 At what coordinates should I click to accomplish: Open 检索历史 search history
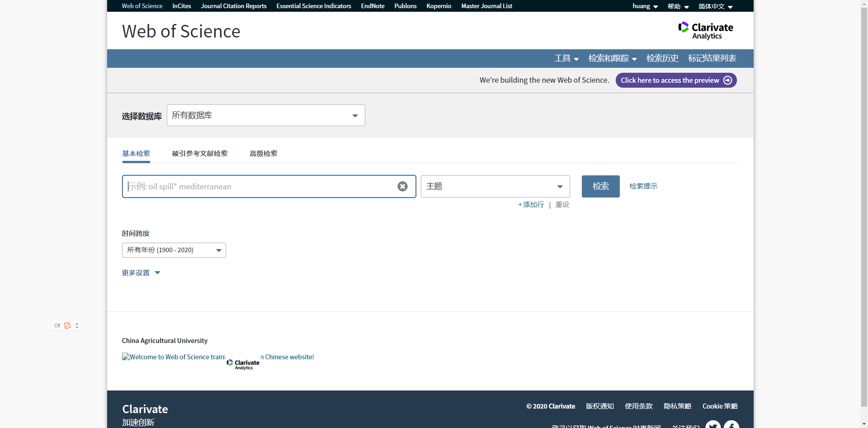click(x=662, y=58)
